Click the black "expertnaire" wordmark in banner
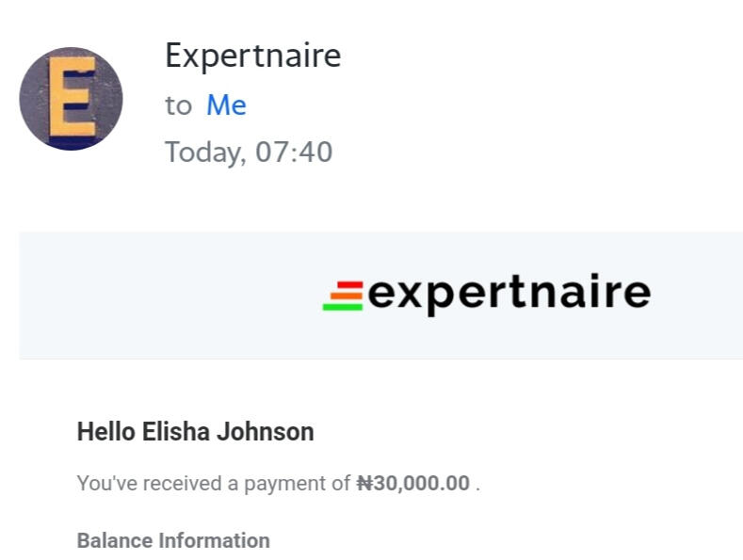The height and width of the screenshot is (560, 743). tap(509, 294)
